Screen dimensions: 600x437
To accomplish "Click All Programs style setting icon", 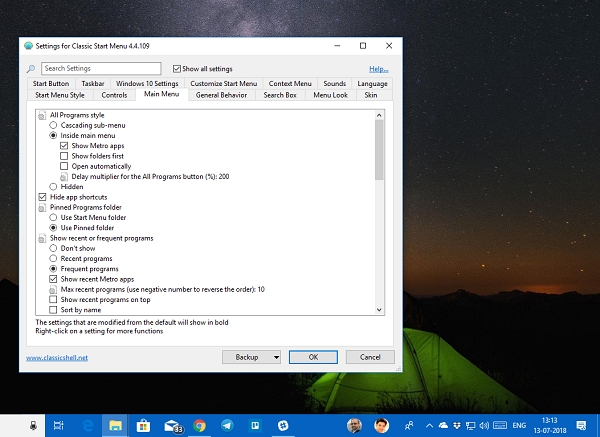I will pyautogui.click(x=42, y=116).
